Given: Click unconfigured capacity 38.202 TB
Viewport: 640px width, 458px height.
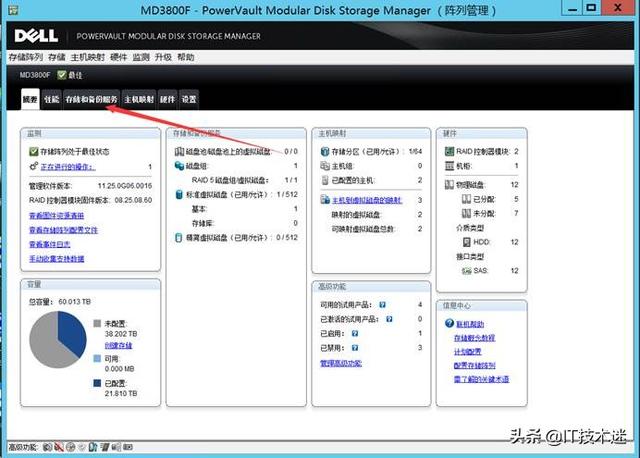Looking at the screenshot, I should (121, 333).
